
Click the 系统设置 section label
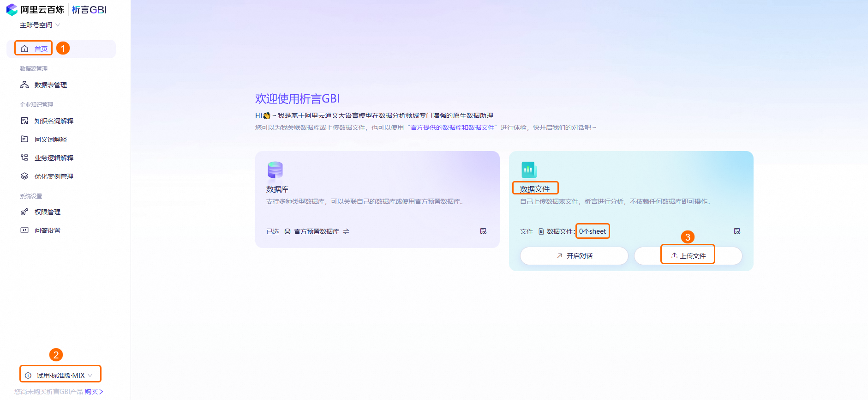[x=31, y=196]
